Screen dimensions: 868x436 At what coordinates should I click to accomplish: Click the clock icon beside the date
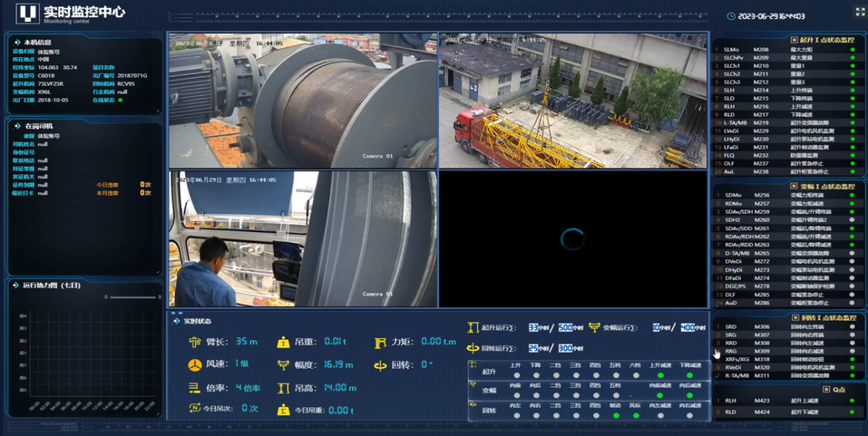pos(731,16)
